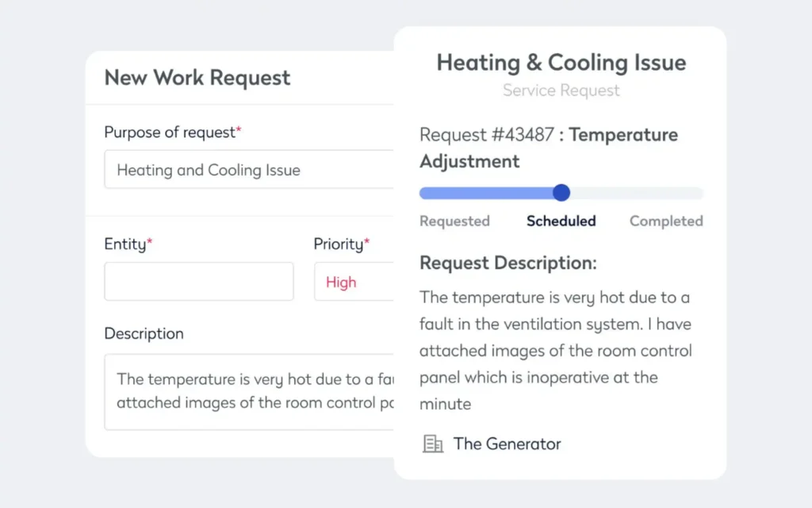
Task: Click the unfilled part of progress bar
Action: click(634, 193)
